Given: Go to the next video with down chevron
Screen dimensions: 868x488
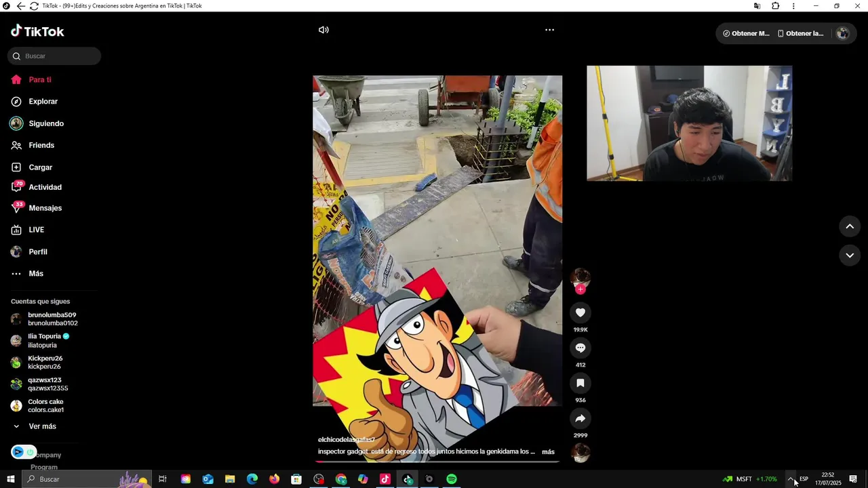Looking at the screenshot, I should coord(850,255).
